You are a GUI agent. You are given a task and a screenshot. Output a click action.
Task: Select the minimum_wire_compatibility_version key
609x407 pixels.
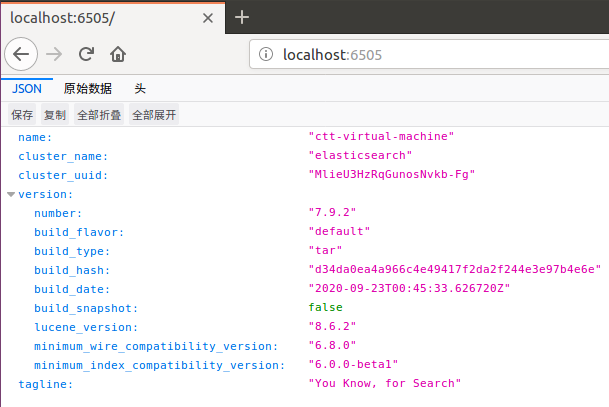[x=156, y=346]
